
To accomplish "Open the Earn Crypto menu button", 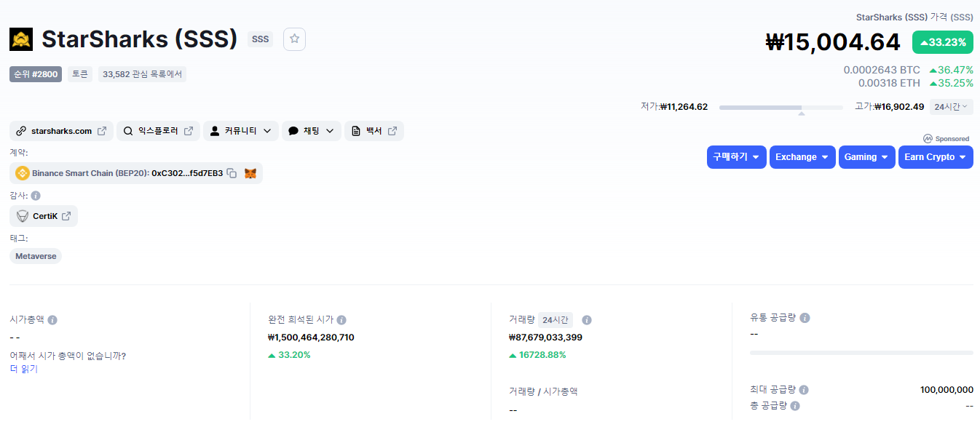I will click(935, 157).
